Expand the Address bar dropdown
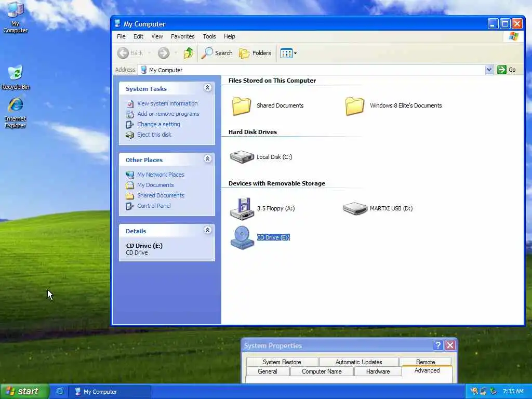Image resolution: width=532 pixels, height=399 pixels. point(489,70)
